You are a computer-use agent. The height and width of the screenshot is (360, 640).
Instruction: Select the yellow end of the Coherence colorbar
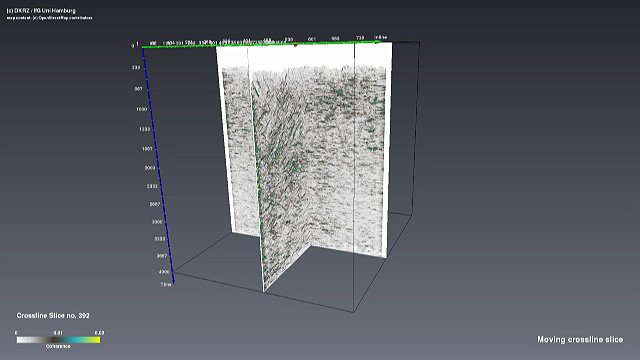(96, 340)
